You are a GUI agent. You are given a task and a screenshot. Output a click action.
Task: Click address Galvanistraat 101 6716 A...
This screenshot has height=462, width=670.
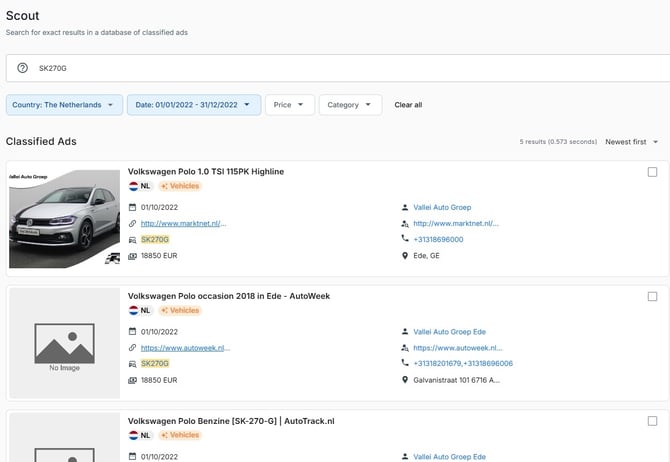coord(456,380)
